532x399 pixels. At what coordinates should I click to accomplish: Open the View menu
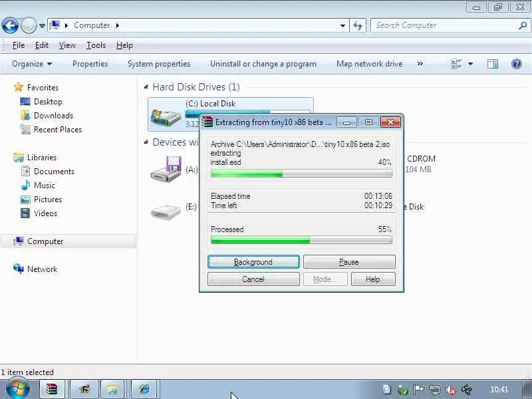(67, 45)
